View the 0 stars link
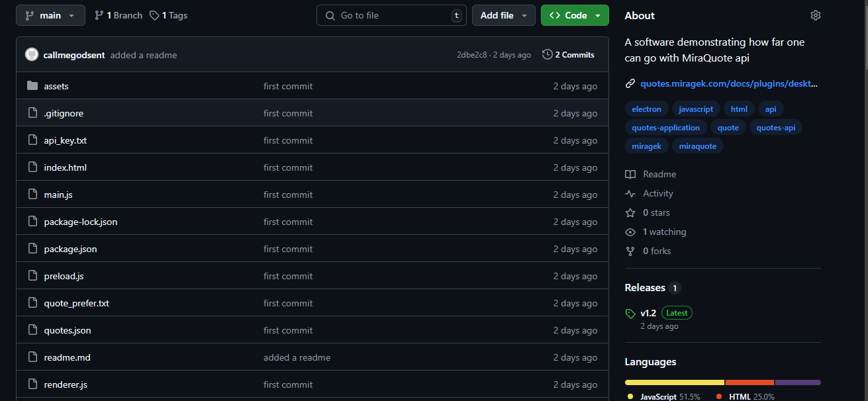868x401 pixels. [648, 212]
